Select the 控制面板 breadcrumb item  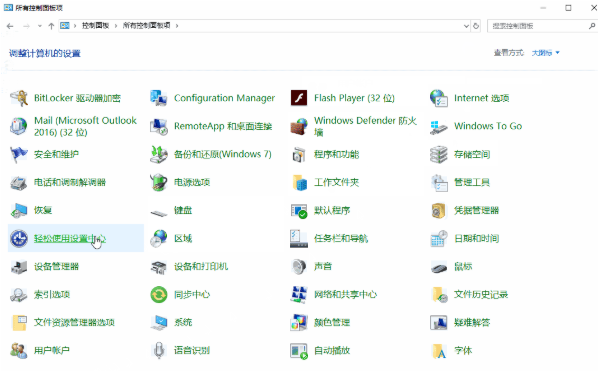[95, 26]
